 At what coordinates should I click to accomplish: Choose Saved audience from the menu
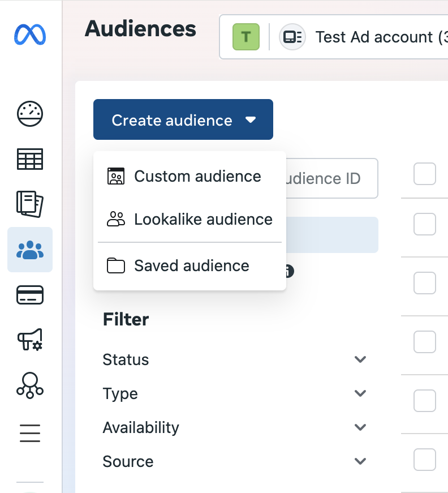tap(189, 265)
